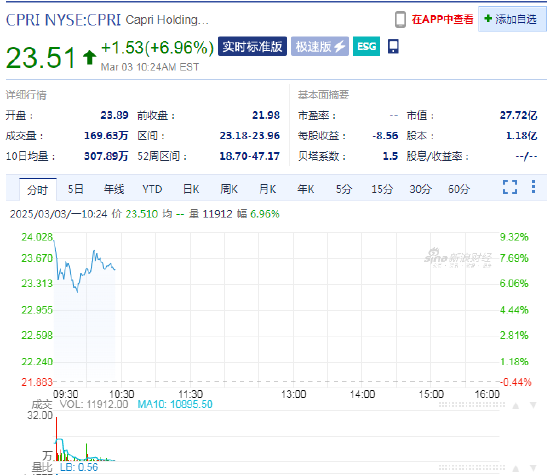Select the 15分 interval tab
Image resolution: width=550 pixels, height=475 pixels.
(382, 189)
